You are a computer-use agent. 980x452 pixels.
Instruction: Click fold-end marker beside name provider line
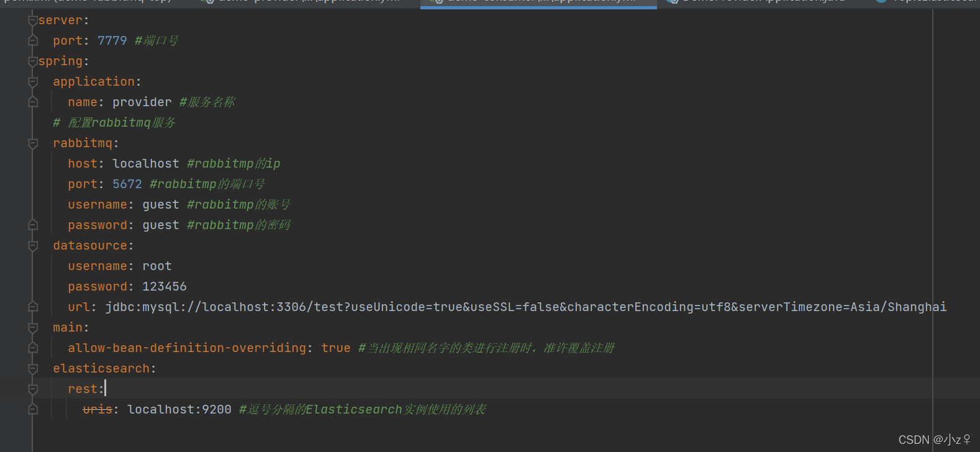click(x=33, y=102)
